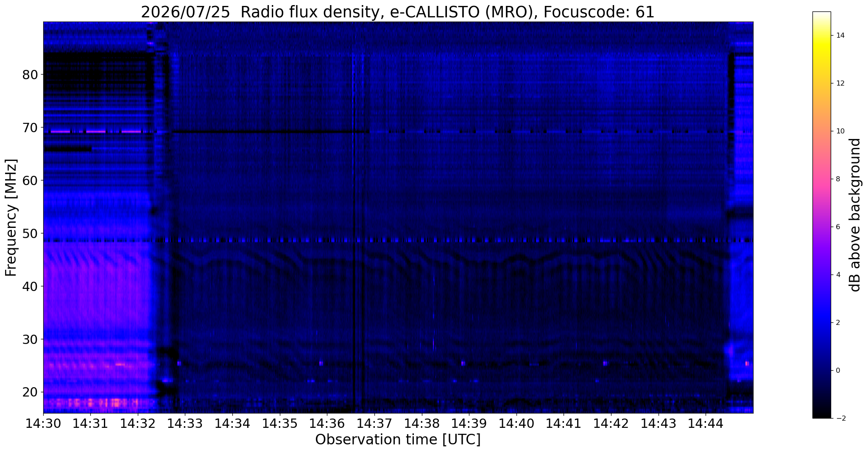The height and width of the screenshot is (452, 868).
Task: Click the 60 MHz frequency tick label
Action: [x=30, y=180]
